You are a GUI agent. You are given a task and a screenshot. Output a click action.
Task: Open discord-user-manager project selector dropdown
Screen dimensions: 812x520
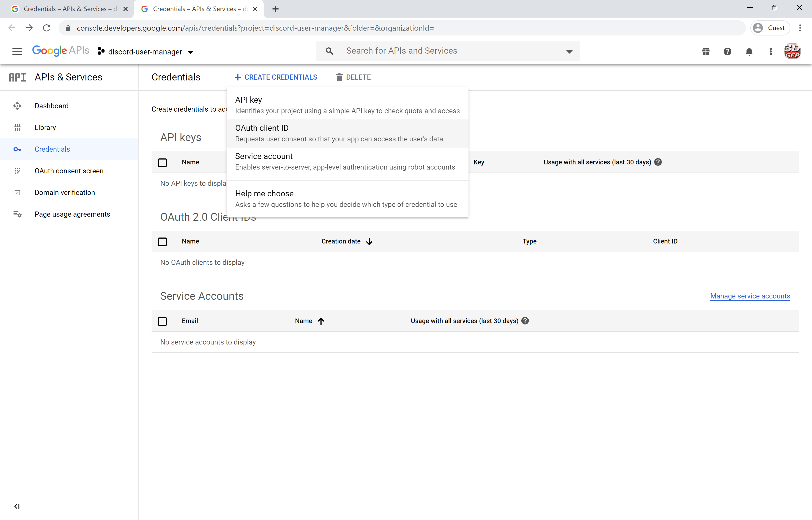pyautogui.click(x=146, y=52)
